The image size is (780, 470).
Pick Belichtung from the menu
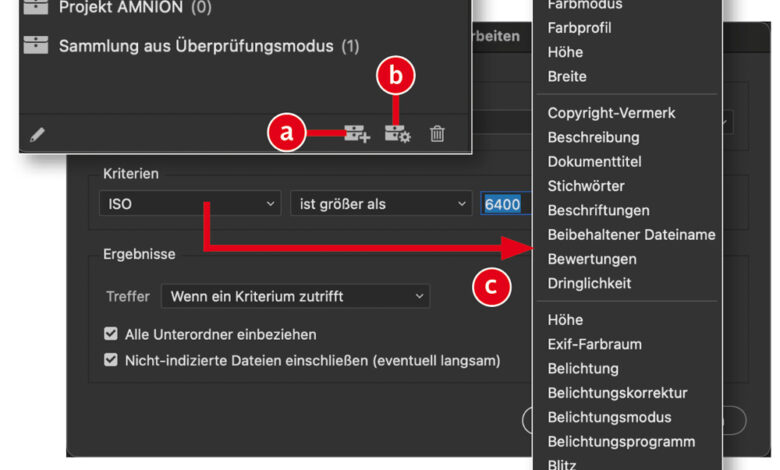coord(583,369)
